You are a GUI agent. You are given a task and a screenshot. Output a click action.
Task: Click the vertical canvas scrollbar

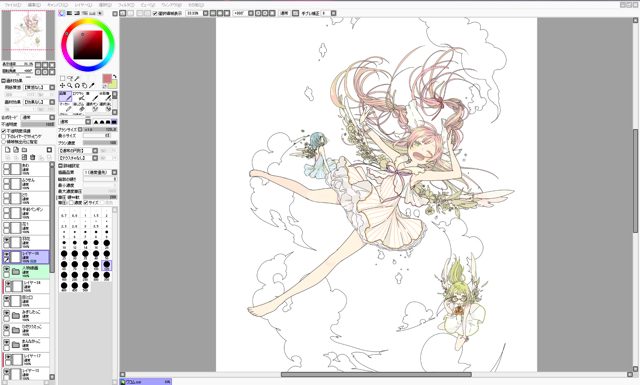tap(636, 181)
